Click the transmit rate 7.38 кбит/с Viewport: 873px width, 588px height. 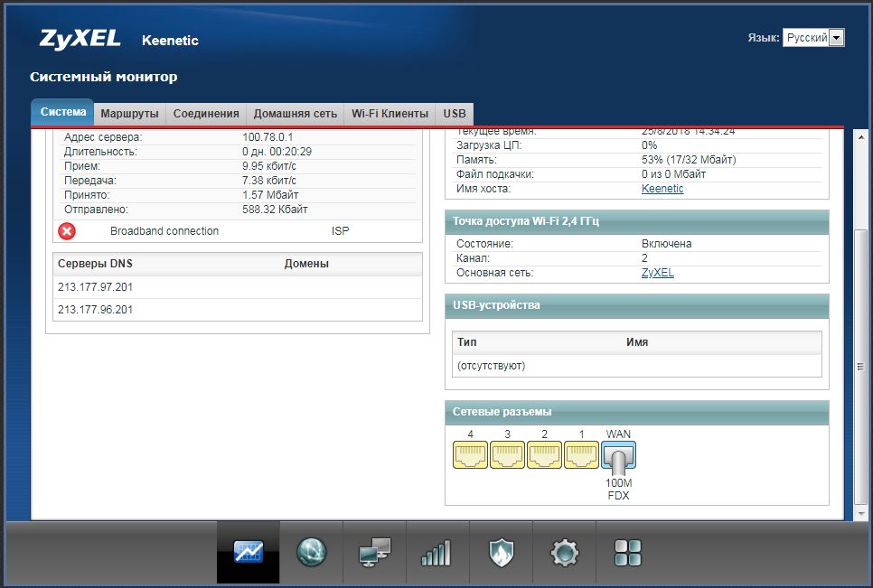click(x=269, y=181)
